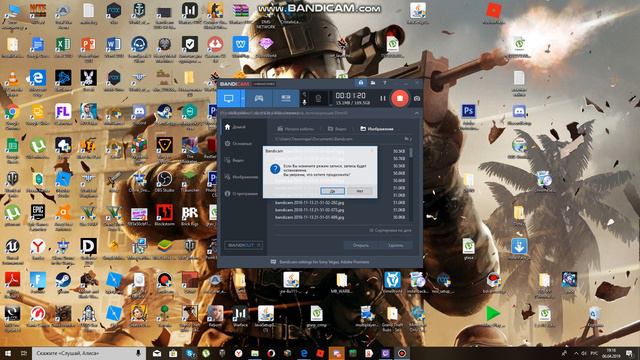This screenshot has width=640, height=360.
Task: Open Microsoft Edge from the taskbar
Action: (304, 353)
